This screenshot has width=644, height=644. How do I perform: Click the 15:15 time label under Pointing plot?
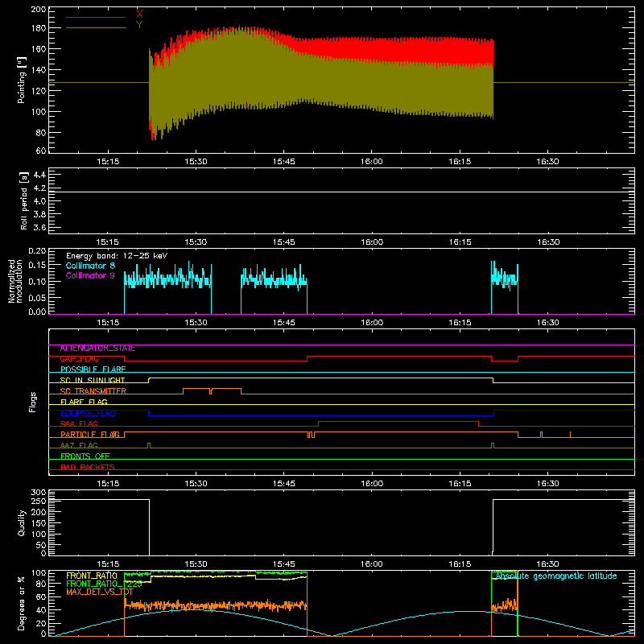(x=108, y=162)
